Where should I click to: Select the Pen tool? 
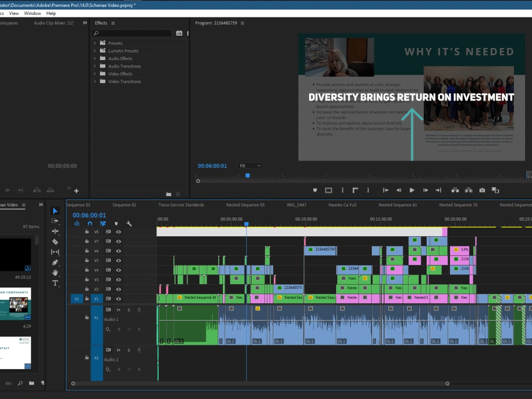(55, 262)
